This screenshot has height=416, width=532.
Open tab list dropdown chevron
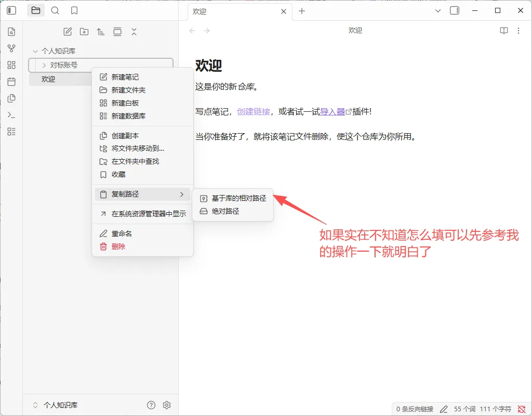tap(438, 11)
